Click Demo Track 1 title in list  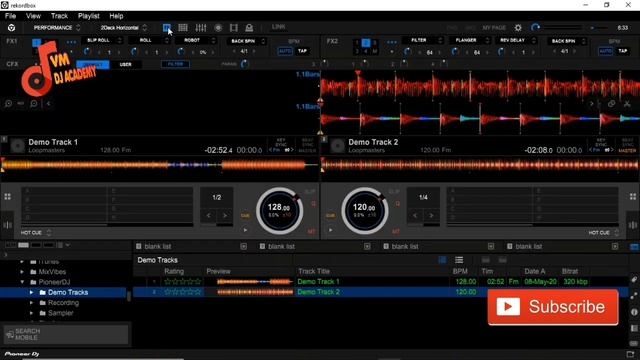click(x=318, y=282)
